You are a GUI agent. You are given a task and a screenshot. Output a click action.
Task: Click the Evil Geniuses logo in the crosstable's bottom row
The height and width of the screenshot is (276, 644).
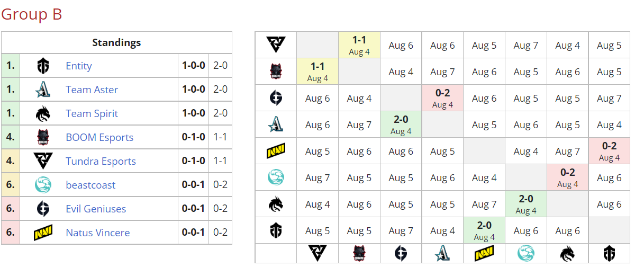(401, 254)
